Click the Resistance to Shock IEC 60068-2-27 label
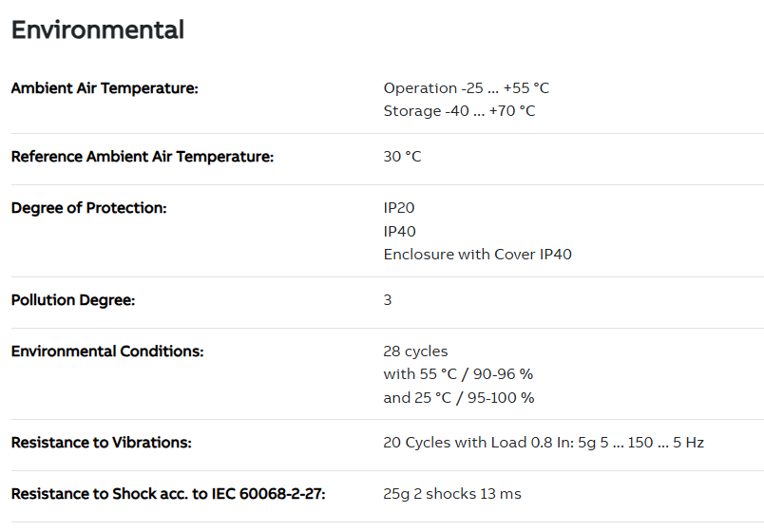 [x=168, y=494]
